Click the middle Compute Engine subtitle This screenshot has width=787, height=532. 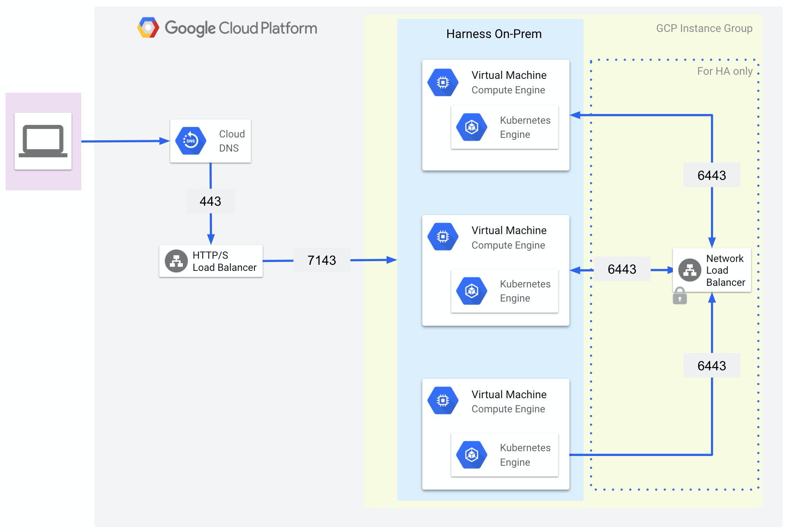click(508, 245)
